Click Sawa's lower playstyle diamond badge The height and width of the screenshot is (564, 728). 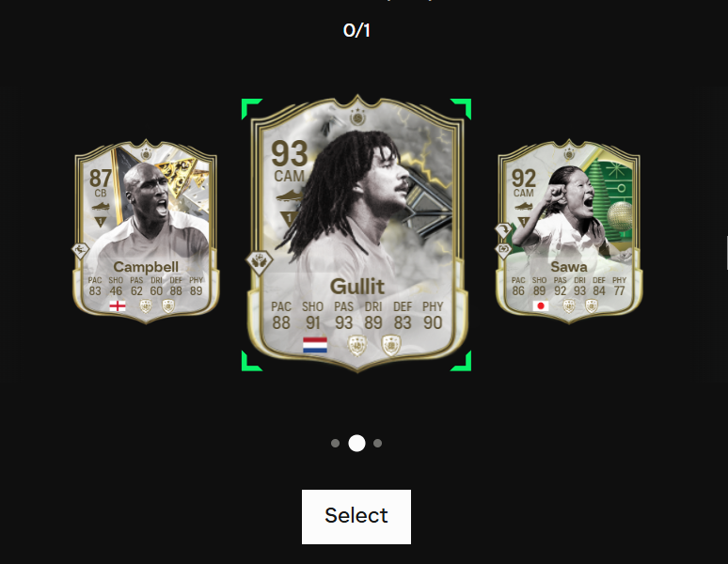(x=503, y=250)
